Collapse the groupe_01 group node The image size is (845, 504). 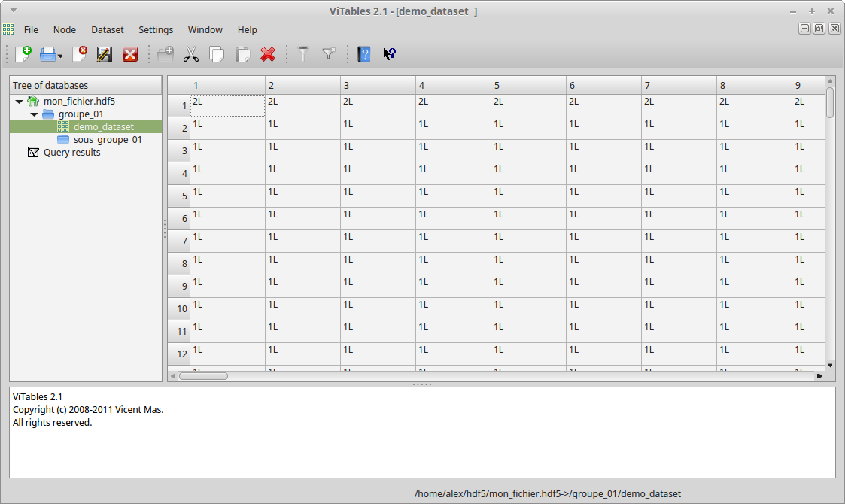pyautogui.click(x=34, y=114)
